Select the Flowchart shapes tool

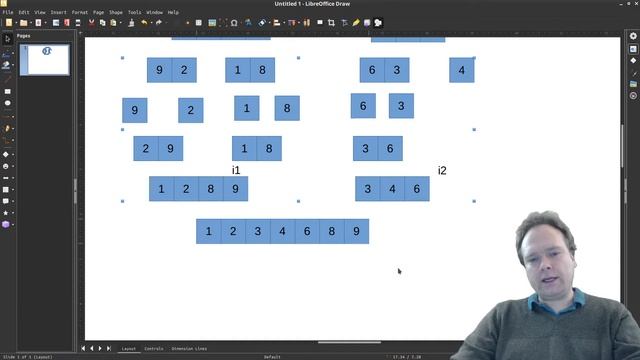[x=6, y=189]
